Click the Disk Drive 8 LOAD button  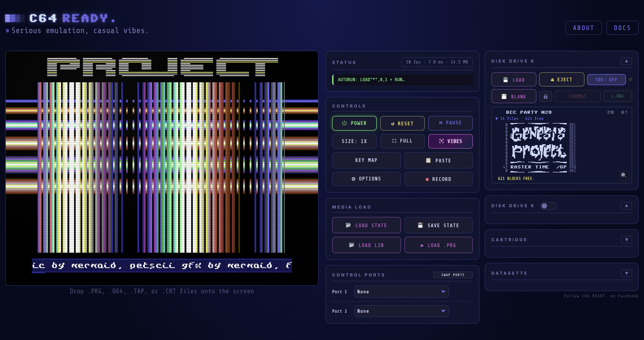coord(514,80)
